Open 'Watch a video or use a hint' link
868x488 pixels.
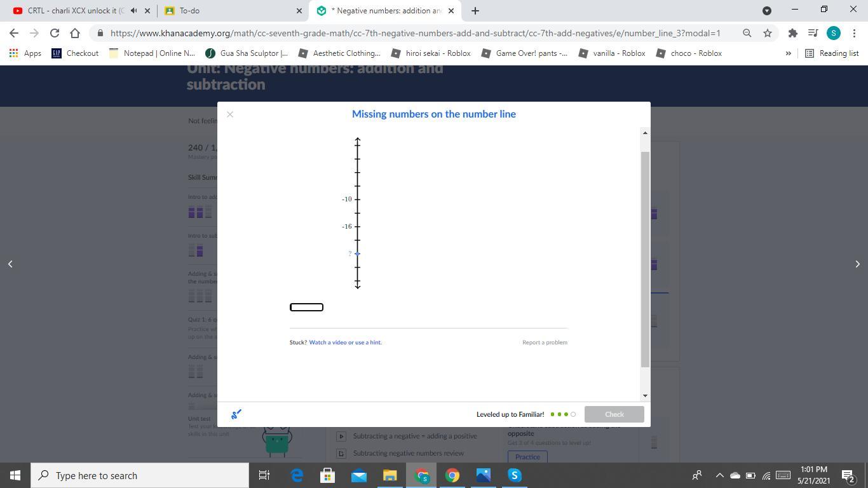[x=346, y=342]
